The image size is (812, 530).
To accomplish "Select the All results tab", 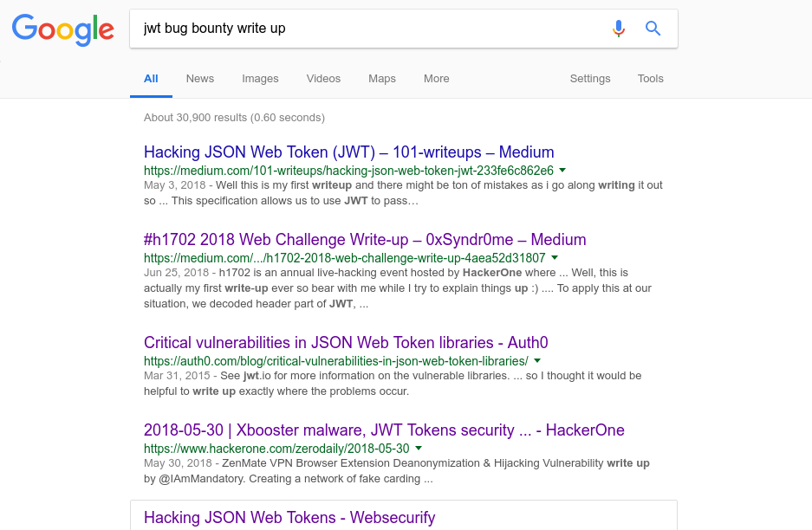I will click(151, 79).
